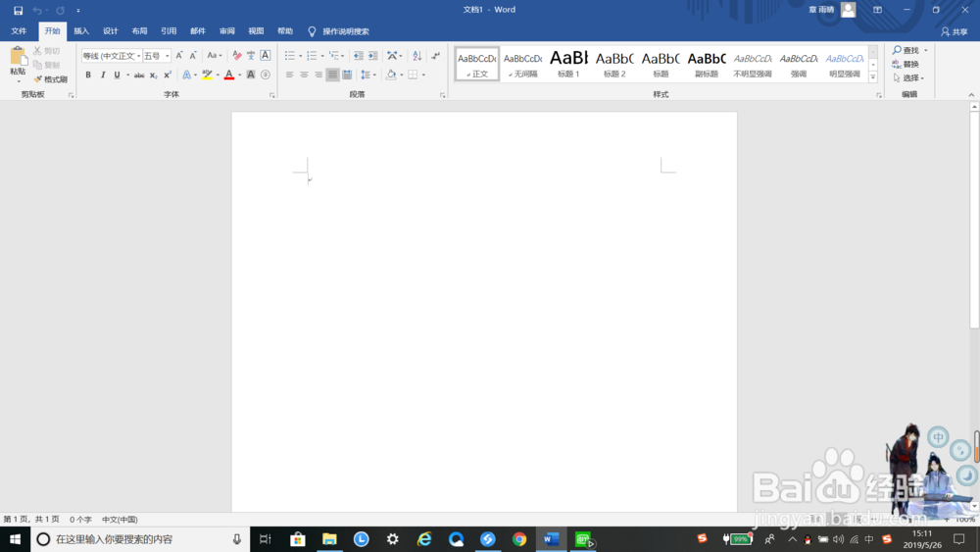
Task: Save the document from quick access toolbar
Action: tap(18, 10)
